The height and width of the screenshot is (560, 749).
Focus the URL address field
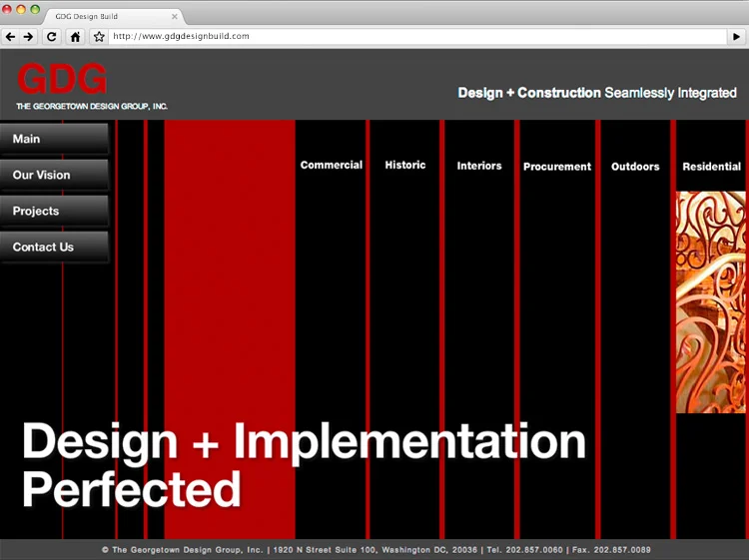click(x=418, y=36)
